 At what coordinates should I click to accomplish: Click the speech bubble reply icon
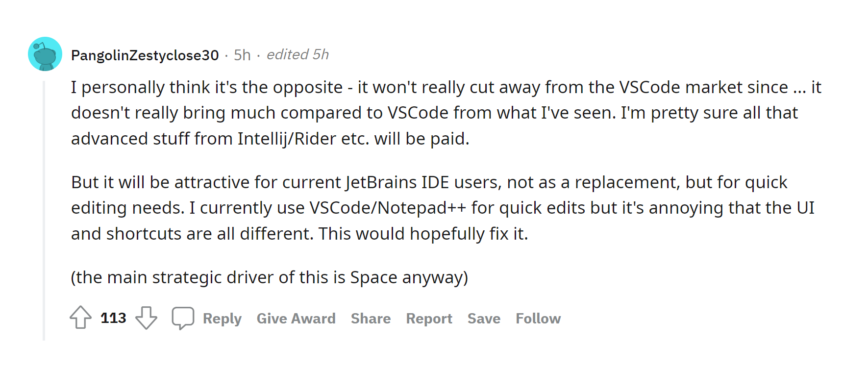pos(183,318)
